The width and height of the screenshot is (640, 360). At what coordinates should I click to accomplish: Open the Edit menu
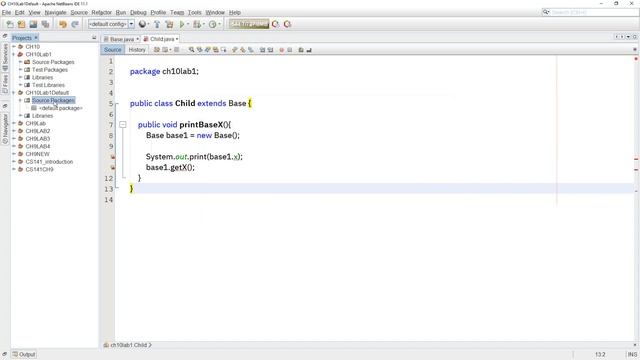20,13
